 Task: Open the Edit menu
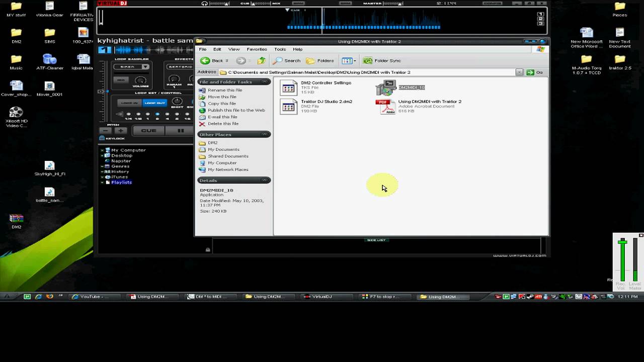tap(217, 49)
